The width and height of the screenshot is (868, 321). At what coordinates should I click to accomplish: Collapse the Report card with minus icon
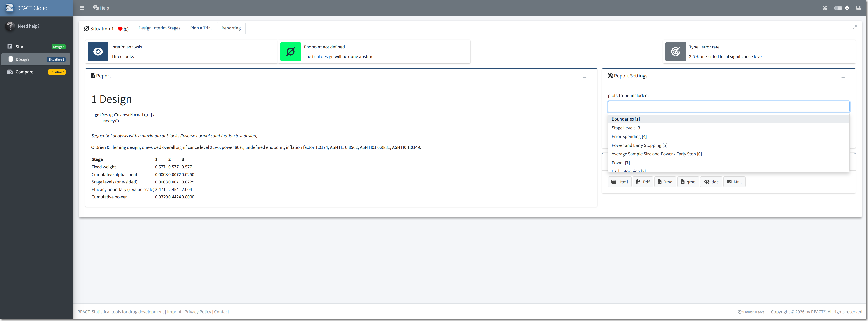(585, 77)
